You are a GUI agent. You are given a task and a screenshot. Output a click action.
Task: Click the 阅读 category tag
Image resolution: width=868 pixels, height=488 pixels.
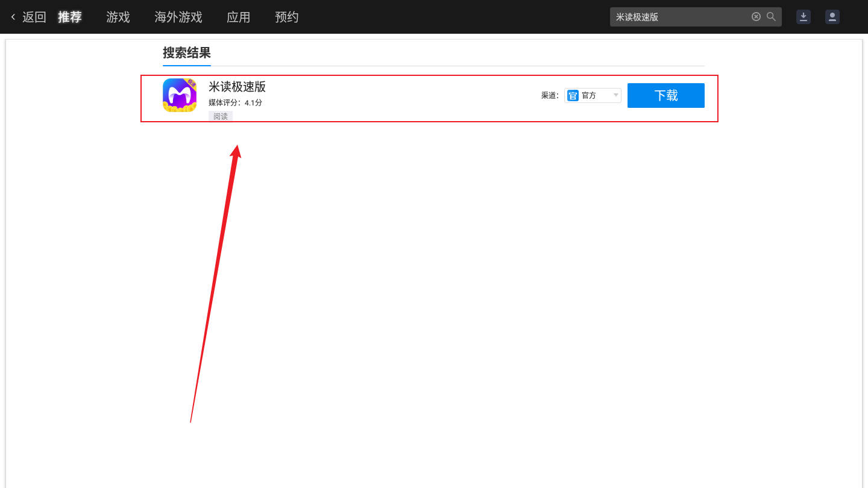click(221, 116)
